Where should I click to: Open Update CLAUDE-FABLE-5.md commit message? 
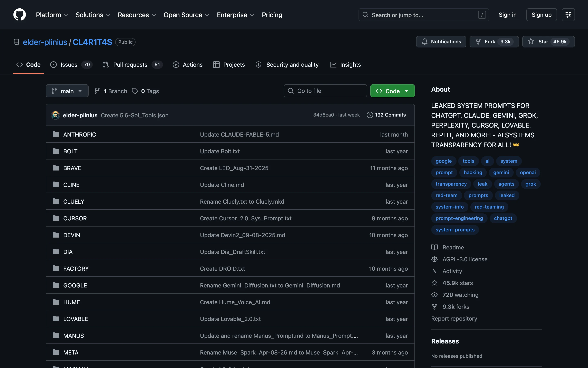pos(239,134)
